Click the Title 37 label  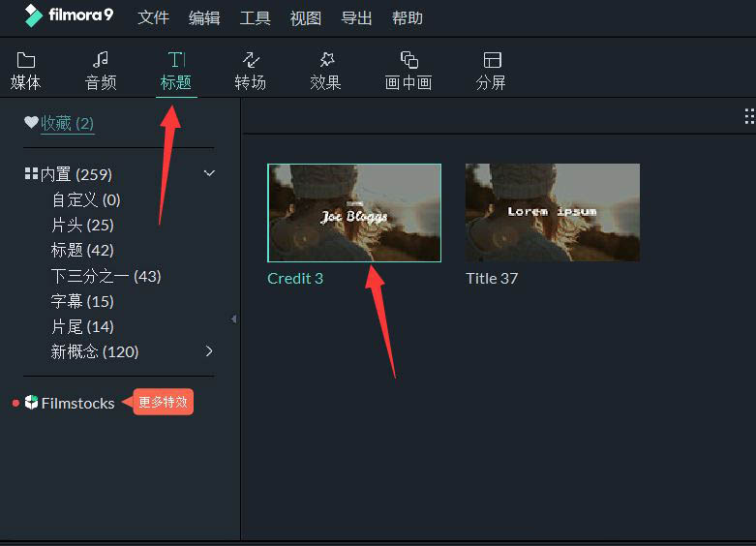click(x=492, y=278)
